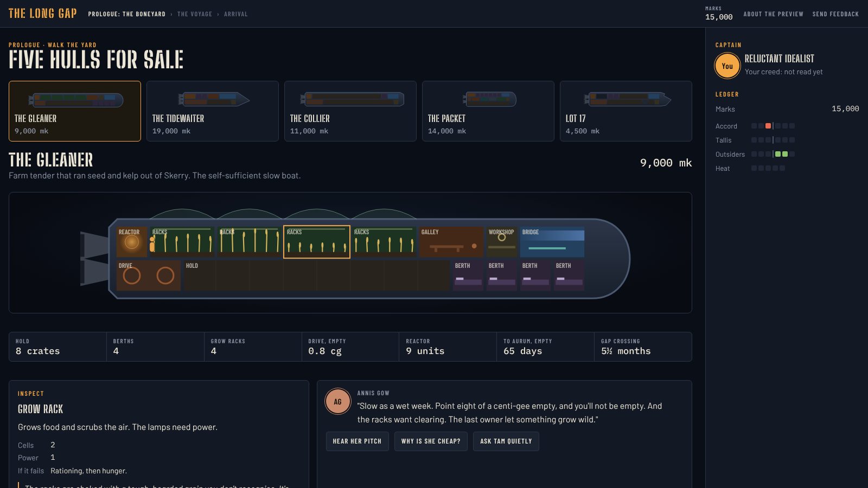Open Send Feedback link
This screenshot has height=488, width=868.
pos(835,14)
